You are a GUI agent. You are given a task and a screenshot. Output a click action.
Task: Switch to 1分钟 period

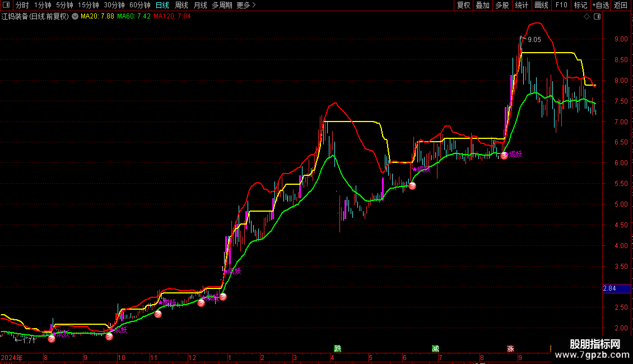[43, 5]
